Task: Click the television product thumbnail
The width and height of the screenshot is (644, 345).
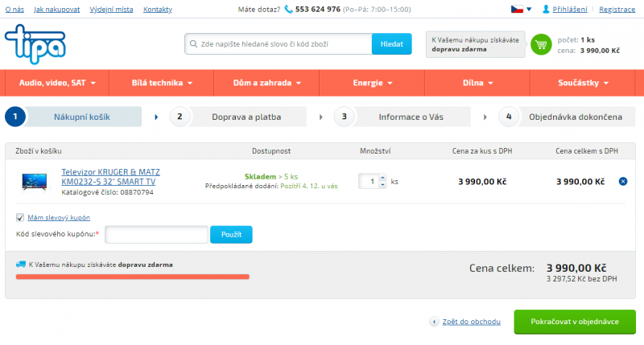Action: pyautogui.click(x=35, y=181)
